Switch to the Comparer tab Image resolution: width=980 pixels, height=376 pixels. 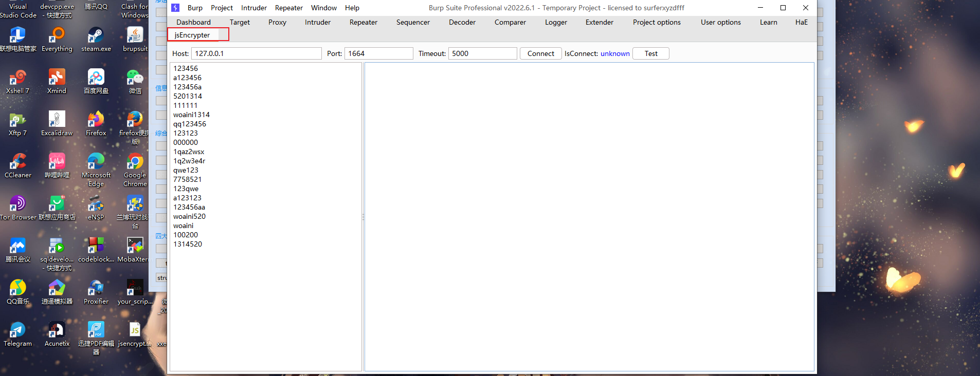(x=510, y=22)
